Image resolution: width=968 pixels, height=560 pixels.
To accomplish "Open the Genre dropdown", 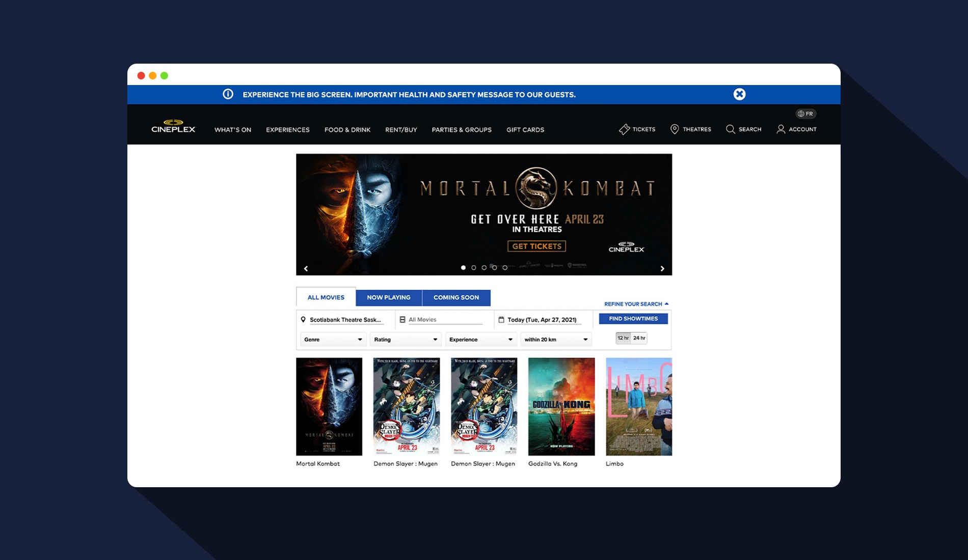I will click(333, 340).
